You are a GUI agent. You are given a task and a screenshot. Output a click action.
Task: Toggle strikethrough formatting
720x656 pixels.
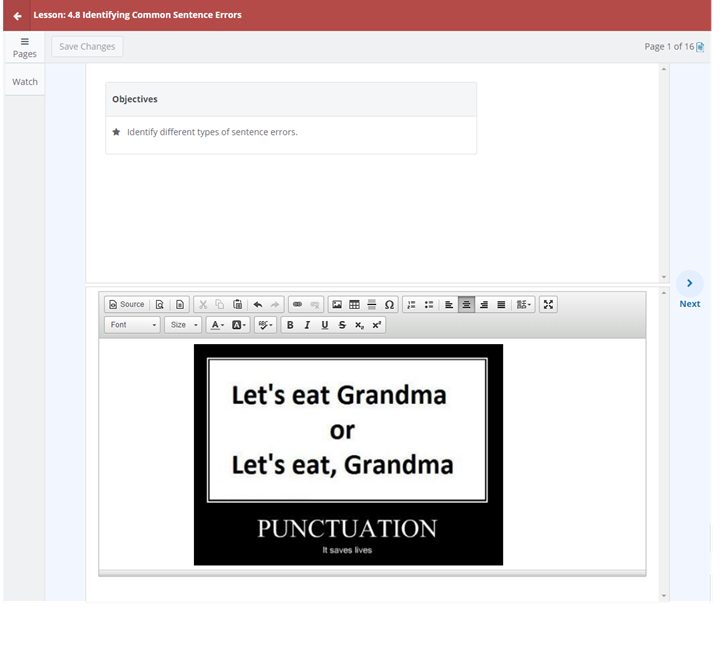(x=342, y=325)
